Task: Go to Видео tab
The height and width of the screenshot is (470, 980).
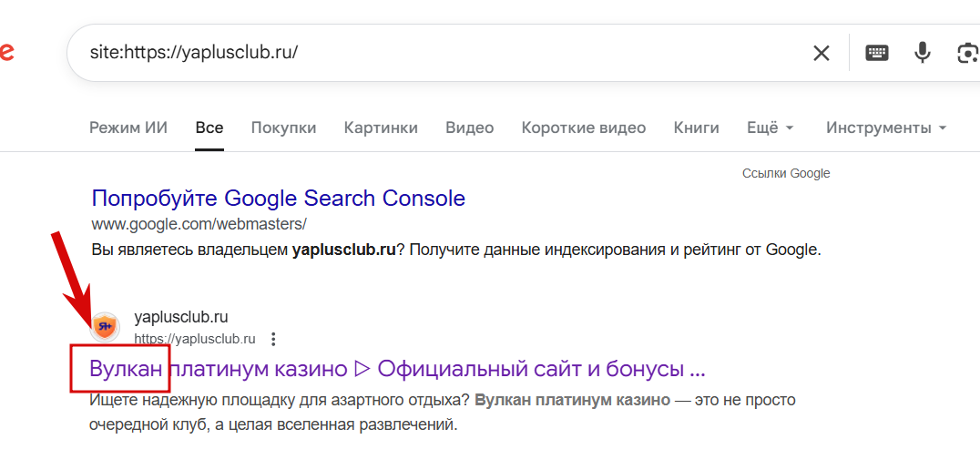Action: click(469, 128)
